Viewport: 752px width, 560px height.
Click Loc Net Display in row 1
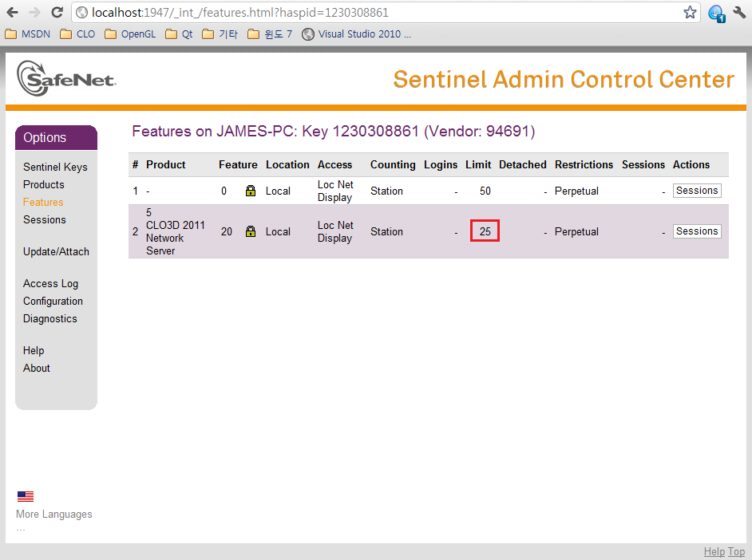[335, 191]
